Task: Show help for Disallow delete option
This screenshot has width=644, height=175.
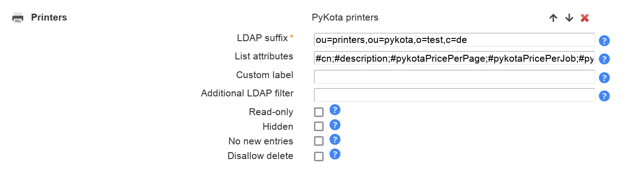Action: [x=335, y=154]
